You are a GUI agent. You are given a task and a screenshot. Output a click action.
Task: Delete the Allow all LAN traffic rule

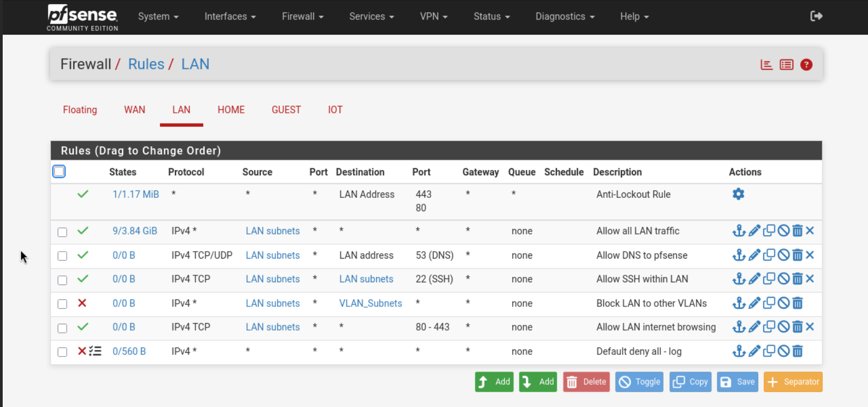[x=798, y=231]
